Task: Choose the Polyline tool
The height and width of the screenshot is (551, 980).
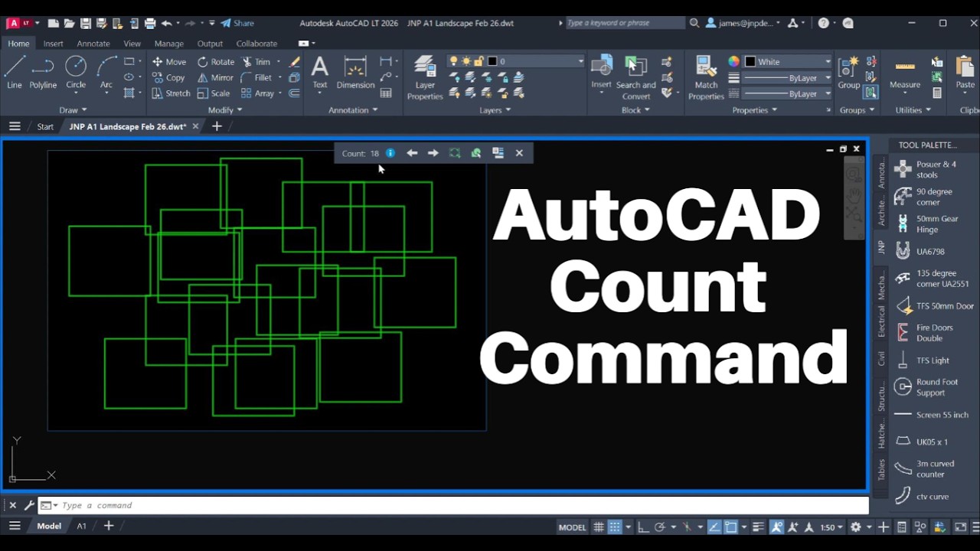Action: tap(43, 73)
